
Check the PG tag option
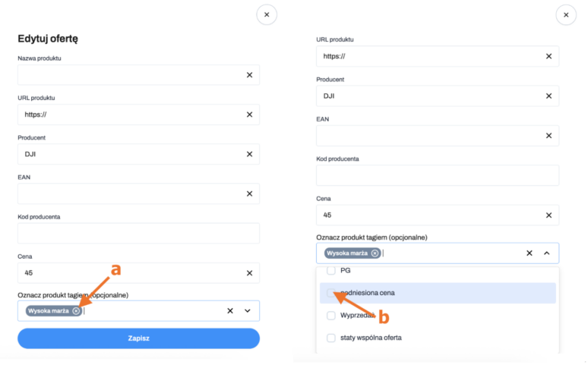point(330,270)
